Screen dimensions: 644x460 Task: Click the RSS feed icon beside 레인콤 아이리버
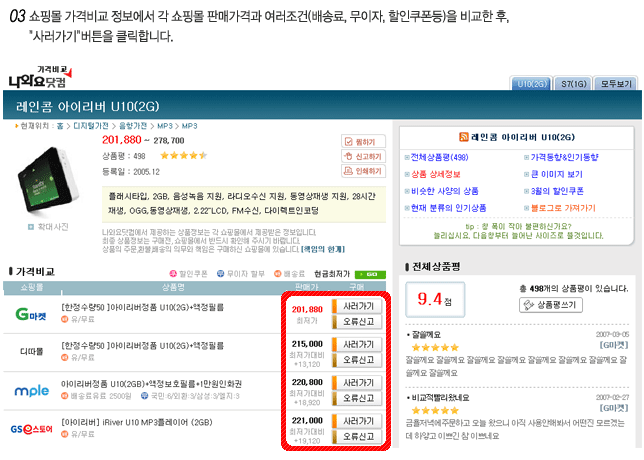[464, 136]
